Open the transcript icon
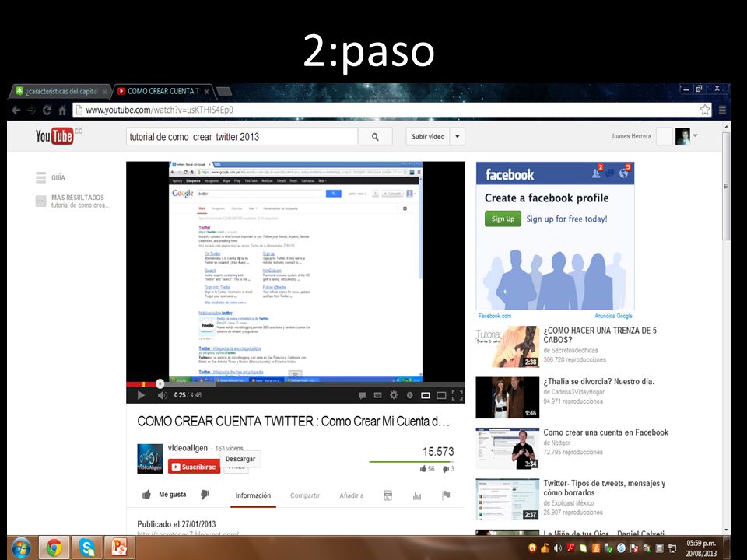 [x=388, y=495]
